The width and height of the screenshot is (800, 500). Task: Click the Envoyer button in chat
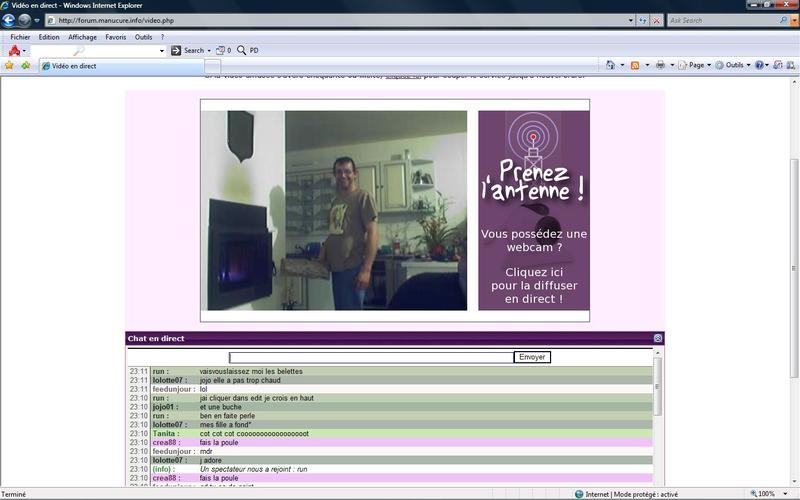click(532, 357)
